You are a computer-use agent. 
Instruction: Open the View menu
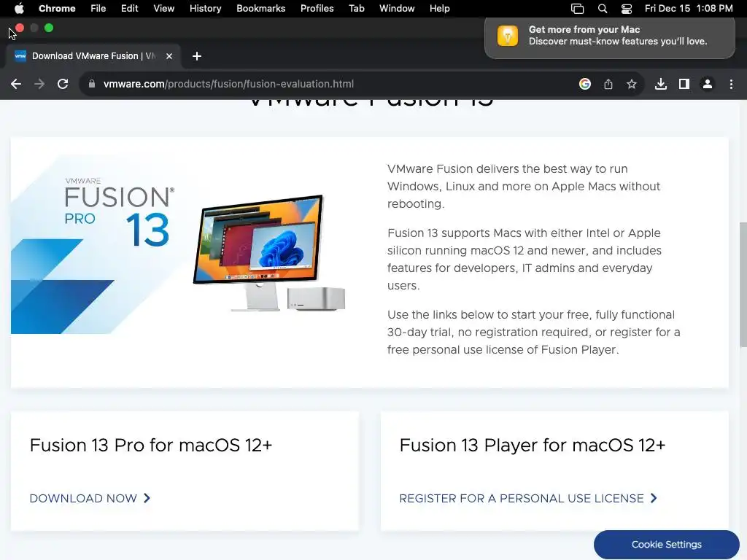(x=164, y=8)
